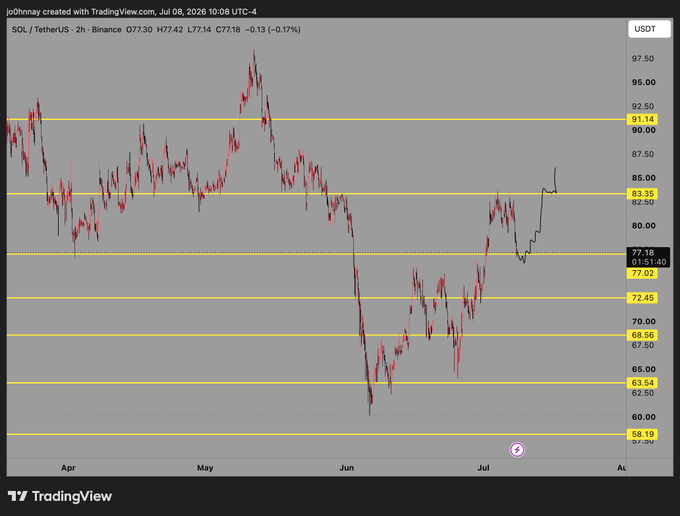This screenshot has width=680, height=516.
Task: Click the L77.14 low value in legend
Action: point(199,29)
